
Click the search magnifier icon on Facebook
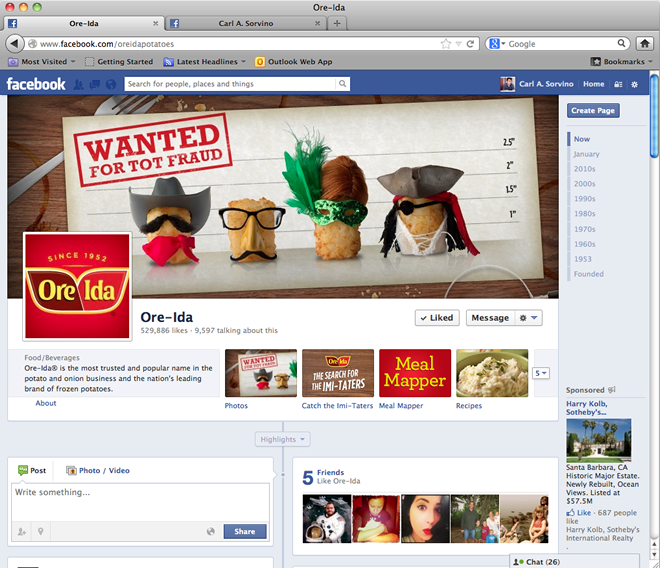point(343,85)
